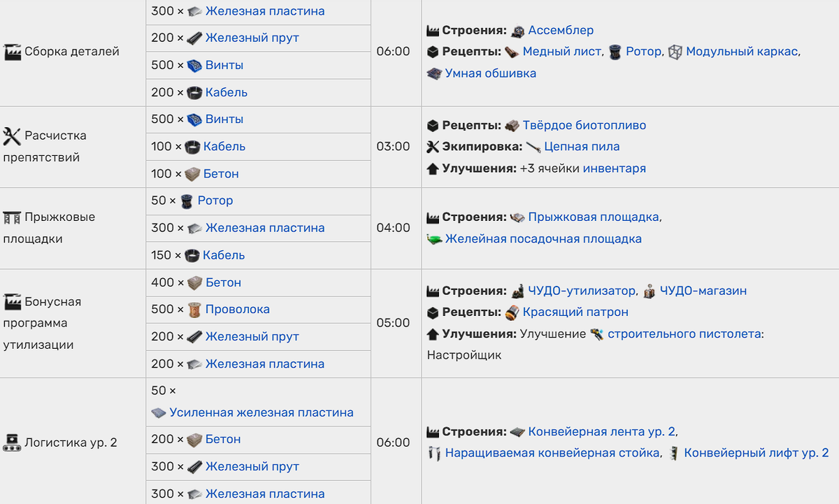Click the Assembler building icon

tap(518, 31)
